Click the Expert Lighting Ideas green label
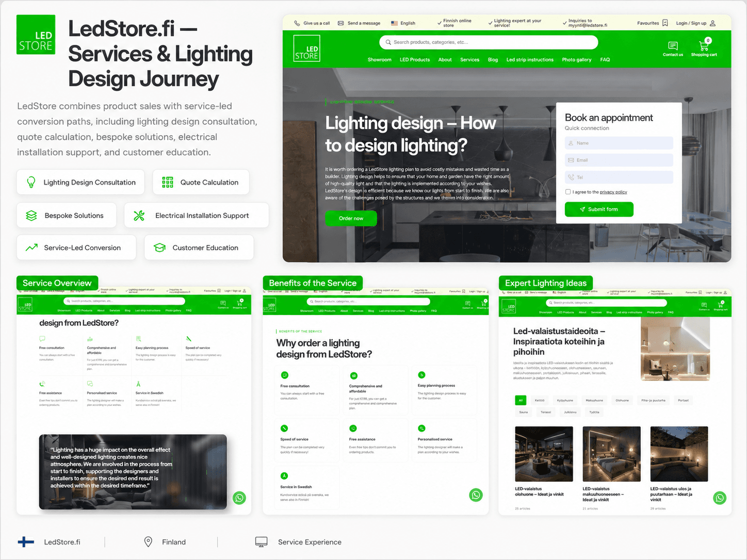Image resolution: width=747 pixels, height=560 pixels. click(546, 283)
